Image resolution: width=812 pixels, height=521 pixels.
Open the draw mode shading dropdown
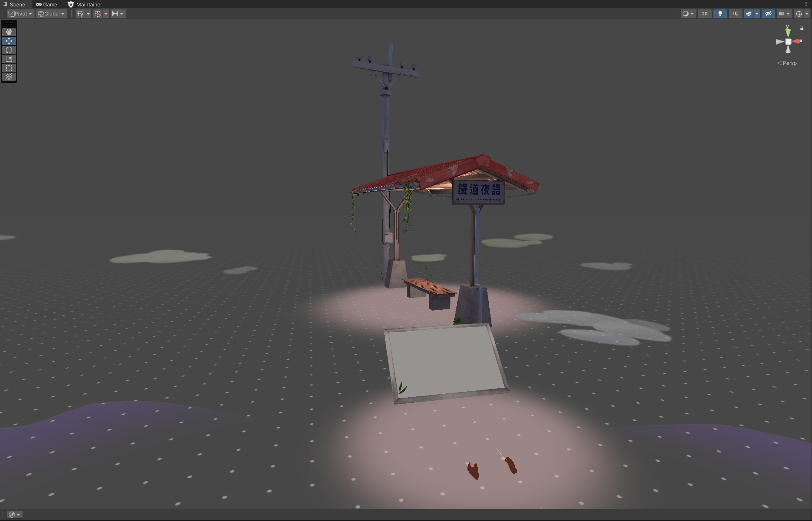point(688,14)
